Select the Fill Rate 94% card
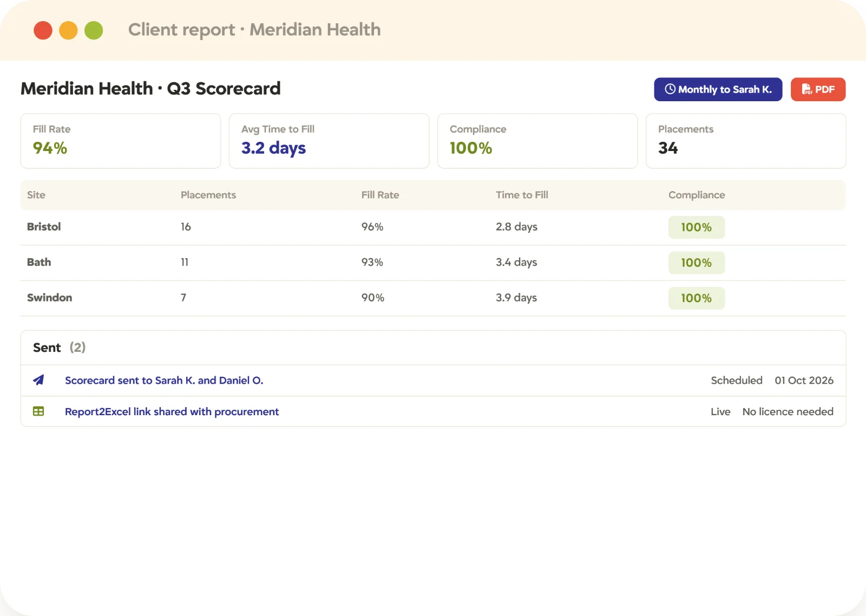Image resolution: width=866 pixels, height=616 pixels. 121,141
